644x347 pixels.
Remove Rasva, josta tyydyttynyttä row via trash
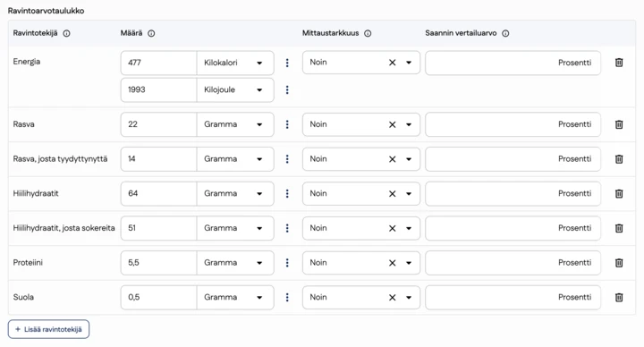point(619,159)
